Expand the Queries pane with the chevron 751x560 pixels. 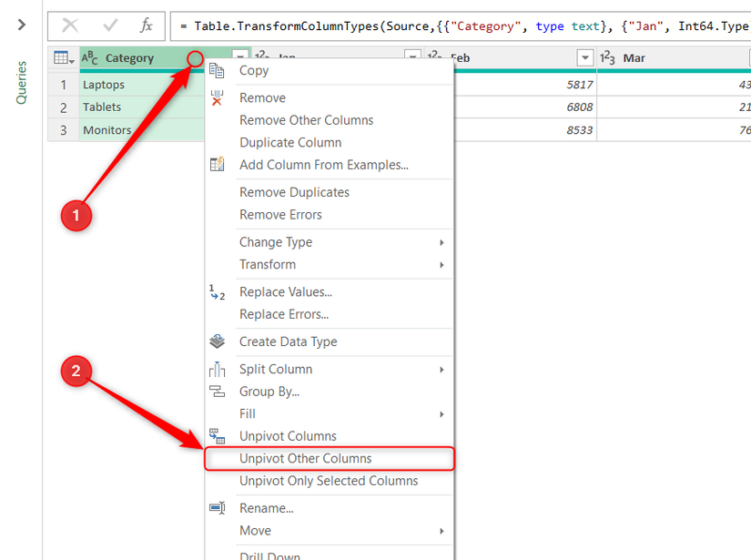(x=23, y=25)
